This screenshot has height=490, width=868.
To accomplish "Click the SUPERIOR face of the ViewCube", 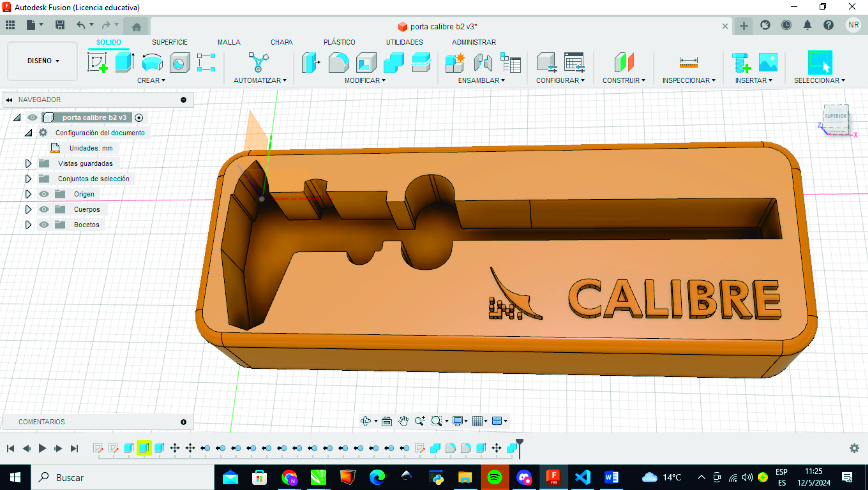I will tap(836, 116).
